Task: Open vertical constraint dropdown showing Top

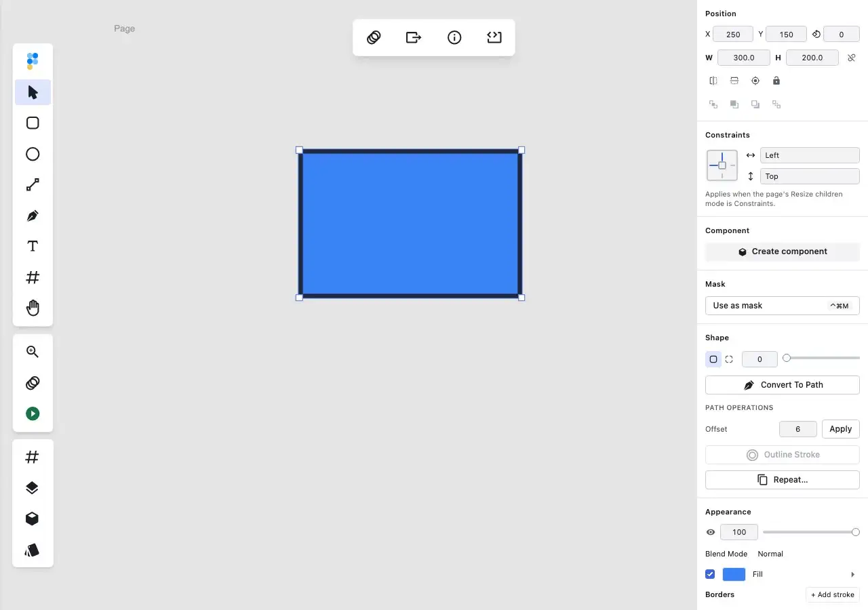Action: point(810,176)
